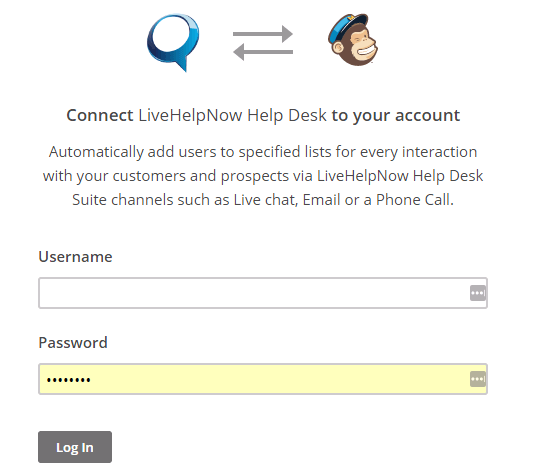The width and height of the screenshot is (544, 475).
Task: Click 'with your customers and prospects' text line
Action: tap(263, 176)
